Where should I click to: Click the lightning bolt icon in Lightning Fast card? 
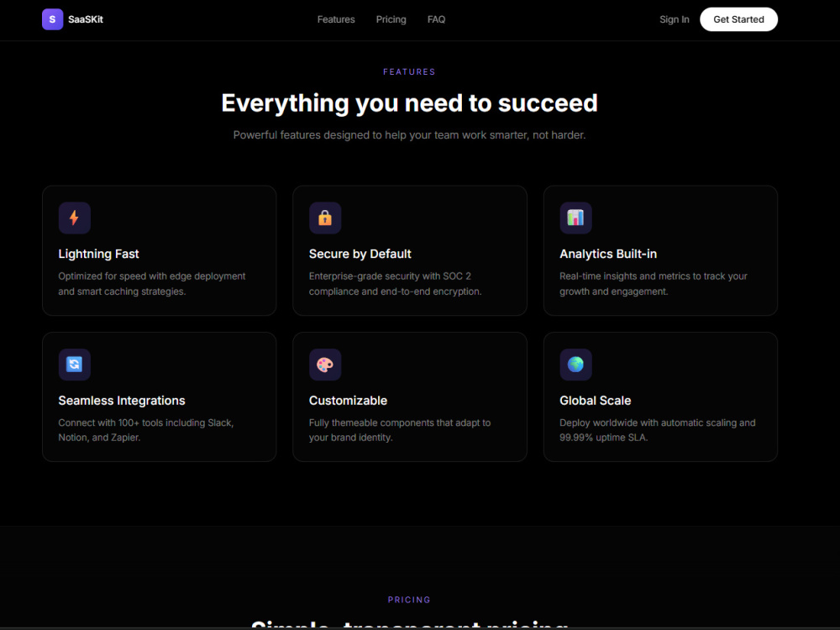coord(75,218)
